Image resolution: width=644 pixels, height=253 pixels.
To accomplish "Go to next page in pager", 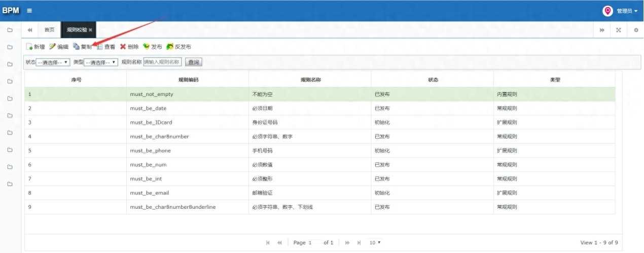I will tap(347, 243).
